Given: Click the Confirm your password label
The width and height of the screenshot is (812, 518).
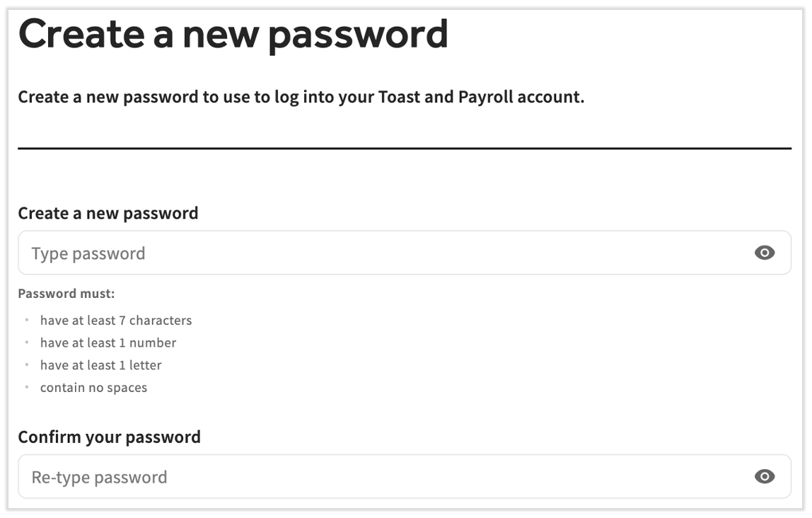Looking at the screenshot, I should [110, 437].
